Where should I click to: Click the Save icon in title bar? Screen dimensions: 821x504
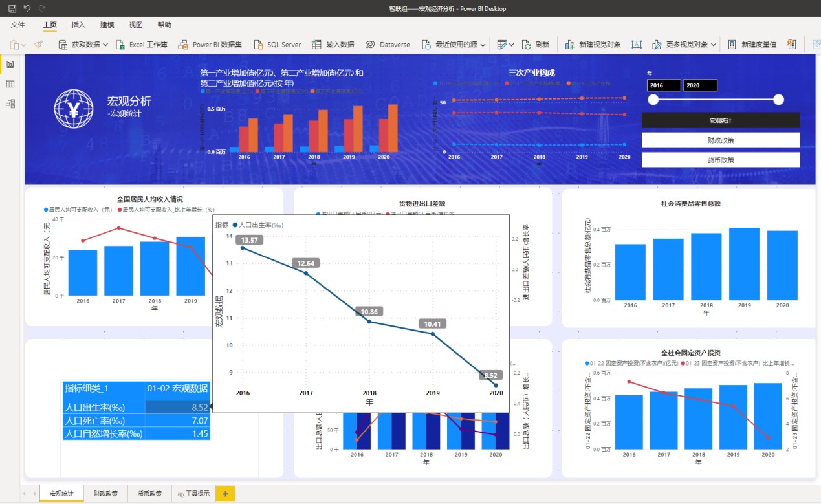tap(12, 8)
